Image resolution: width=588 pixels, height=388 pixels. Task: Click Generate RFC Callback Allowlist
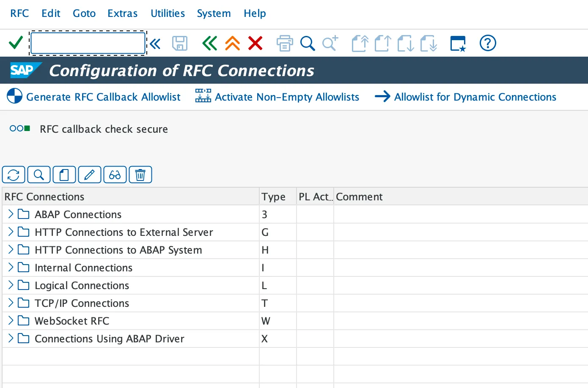click(94, 97)
